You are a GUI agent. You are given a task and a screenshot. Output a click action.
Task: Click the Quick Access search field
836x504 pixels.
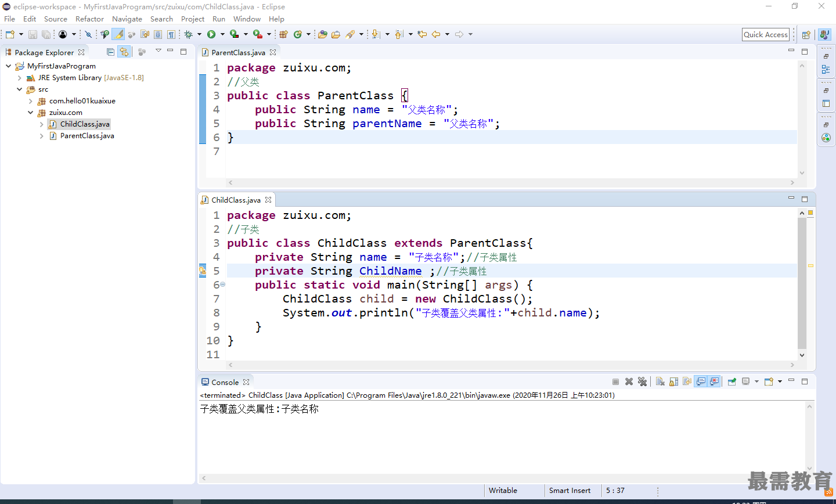tap(766, 34)
